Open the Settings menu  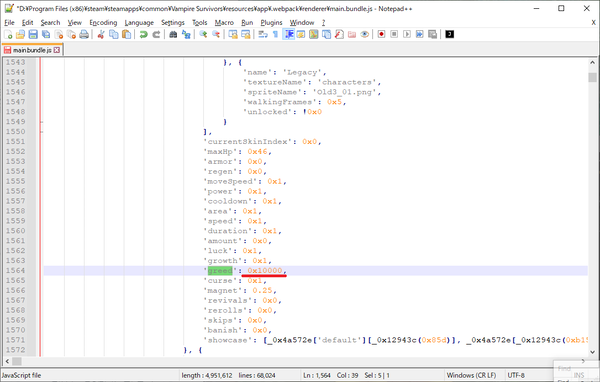(x=173, y=23)
